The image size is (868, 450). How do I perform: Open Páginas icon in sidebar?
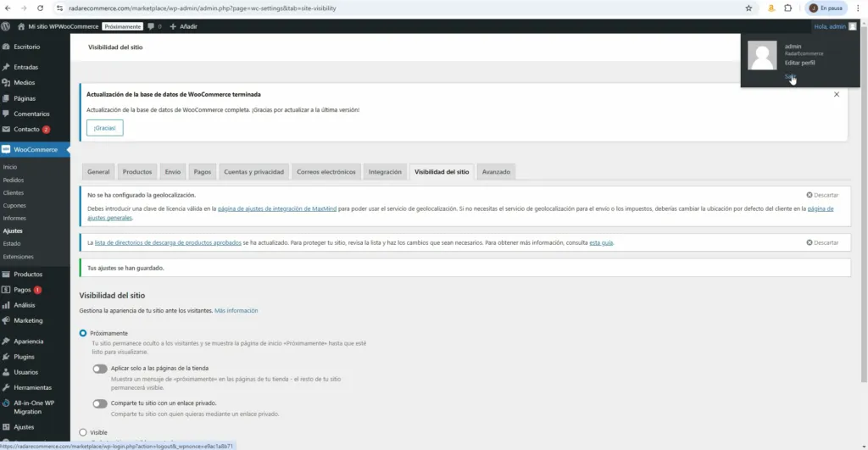tap(6, 98)
